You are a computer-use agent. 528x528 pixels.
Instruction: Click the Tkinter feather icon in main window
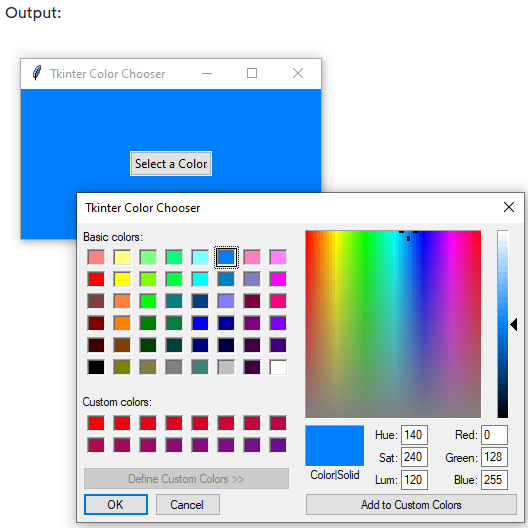(x=37, y=73)
